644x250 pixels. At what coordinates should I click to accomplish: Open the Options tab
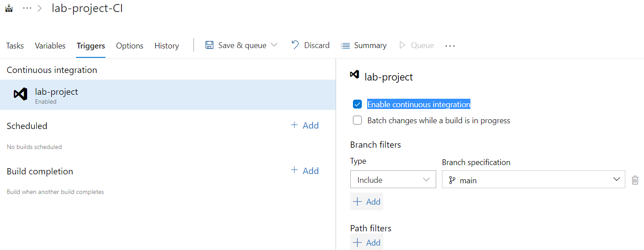pos(130,46)
